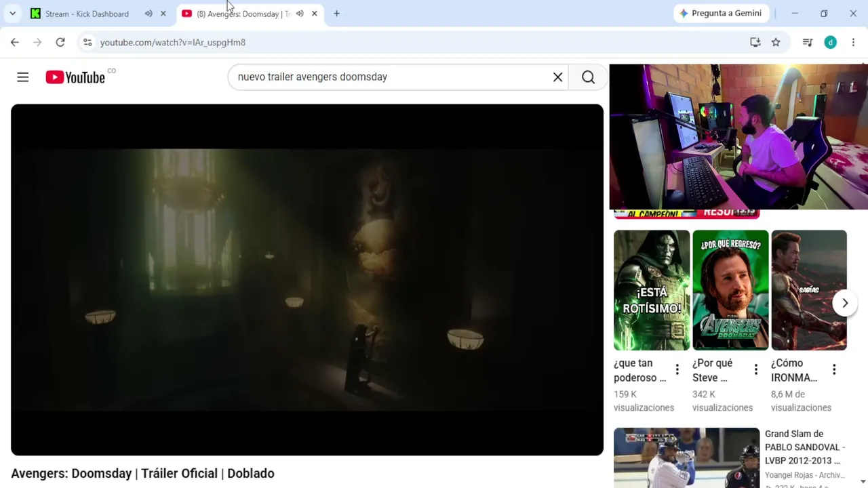This screenshot has height=488, width=868.
Task: Install or cast page icon in address bar
Action: [x=755, y=42]
